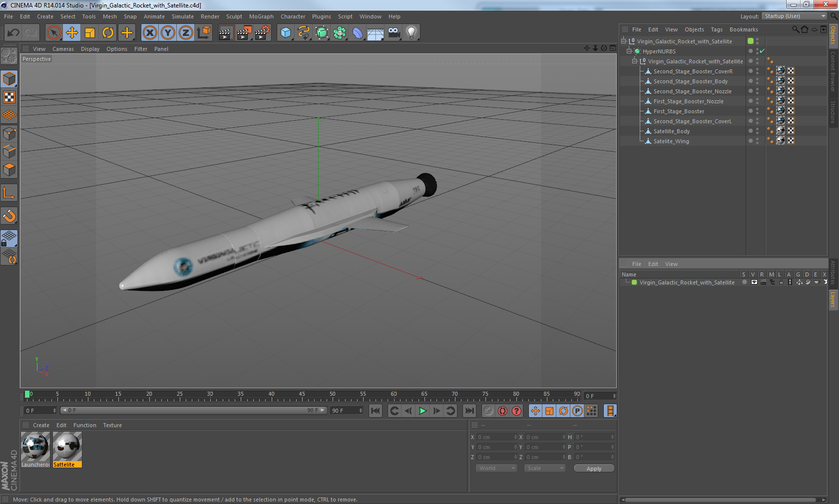The width and height of the screenshot is (839, 504).
Task: Add a HyperNURBS generator object
Action: pyautogui.click(x=322, y=33)
